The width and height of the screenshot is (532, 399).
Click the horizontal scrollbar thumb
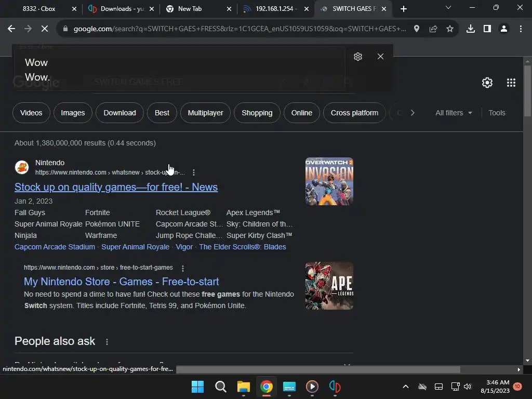318,369
